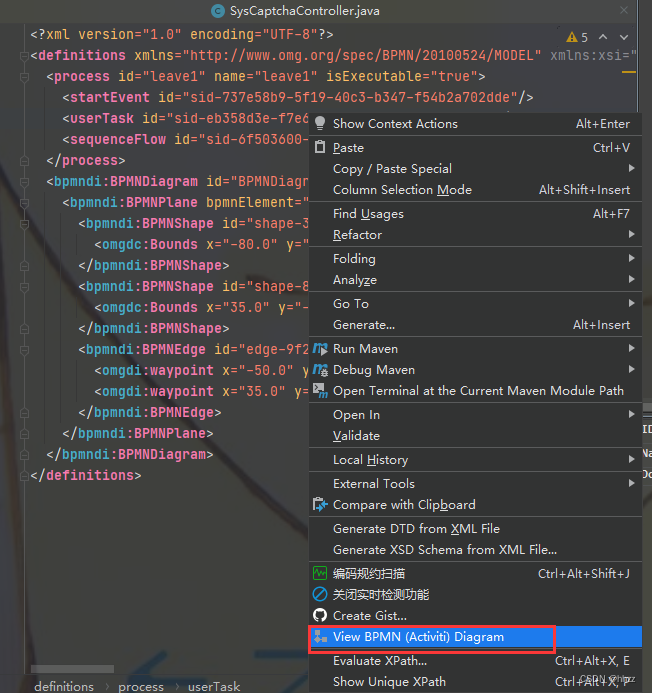Collapse the definitions tag fold
The width and height of the screenshot is (652, 693).
pyautogui.click(x=24, y=56)
